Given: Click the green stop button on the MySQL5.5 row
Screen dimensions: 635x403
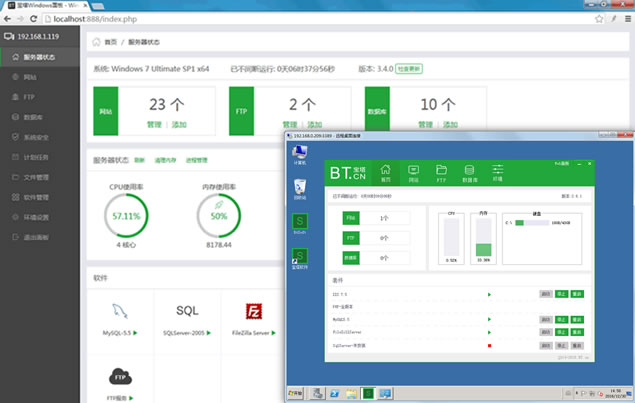Looking at the screenshot, I should pos(561,320).
